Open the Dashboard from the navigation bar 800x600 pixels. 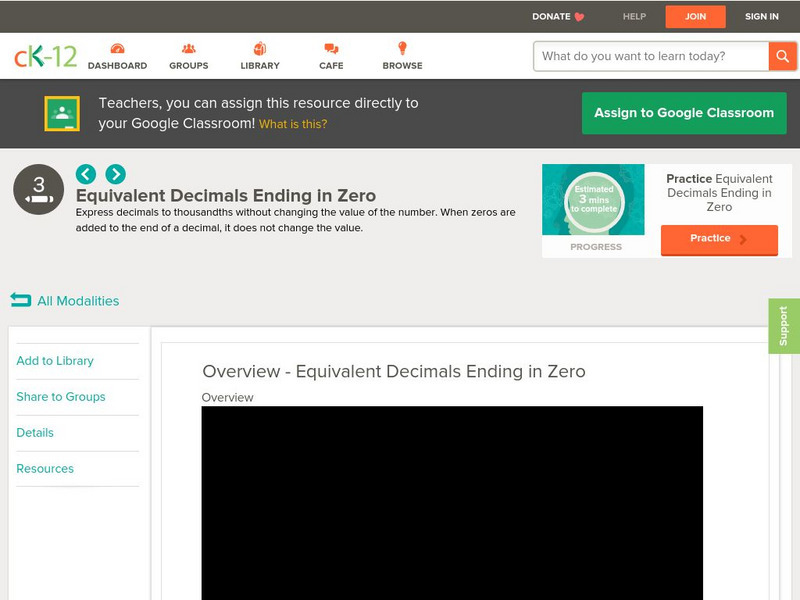click(x=120, y=57)
